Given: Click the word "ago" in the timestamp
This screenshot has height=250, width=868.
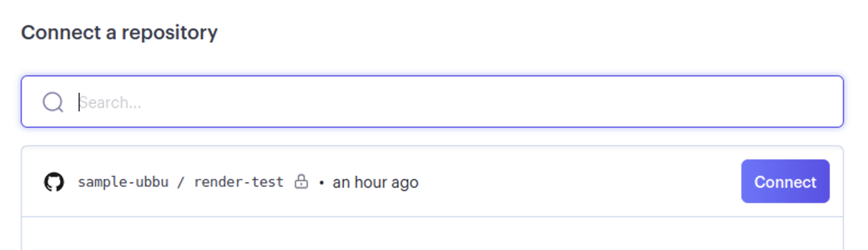Looking at the screenshot, I should click(x=405, y=183).
